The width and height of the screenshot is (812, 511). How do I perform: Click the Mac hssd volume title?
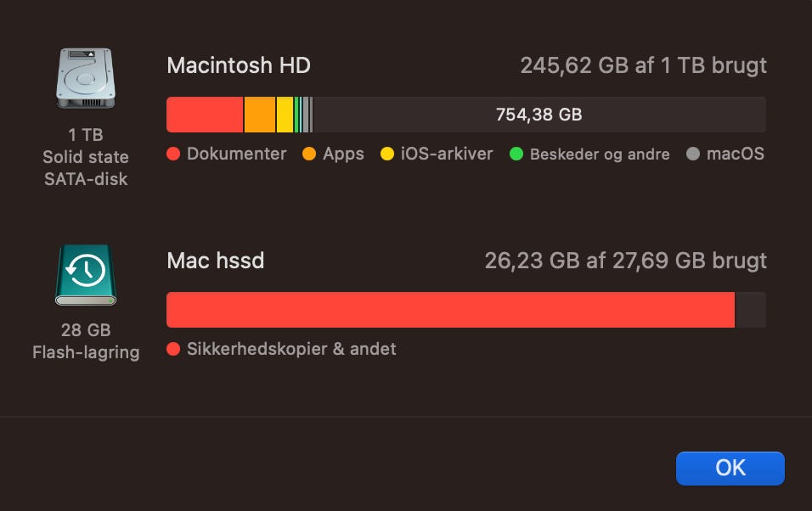point(216,261)
